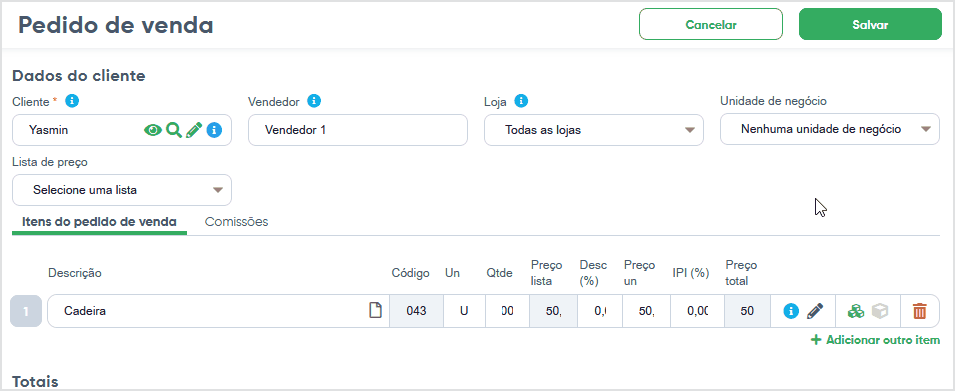Show info tooltip next to Loja label
The width and height of the screenshot is (955, 391).
coord(521,100)
